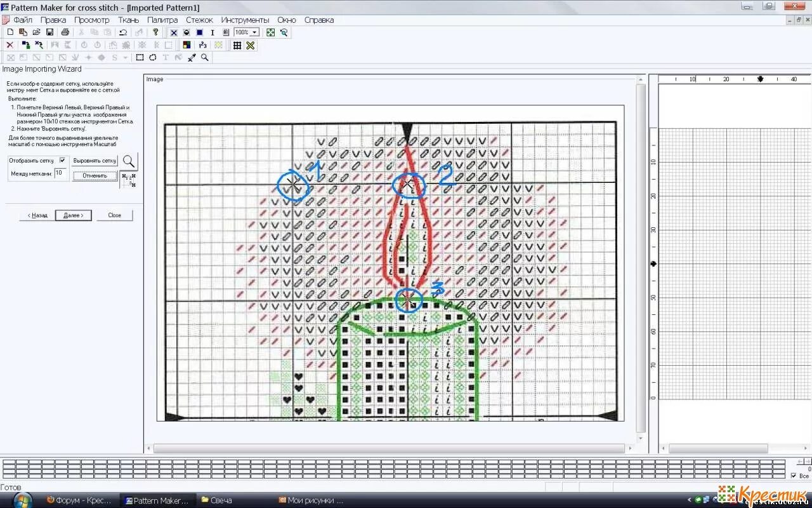Screen dimensions: 812x508
Task: Create a new pattern with New icon
Action: 10,32
